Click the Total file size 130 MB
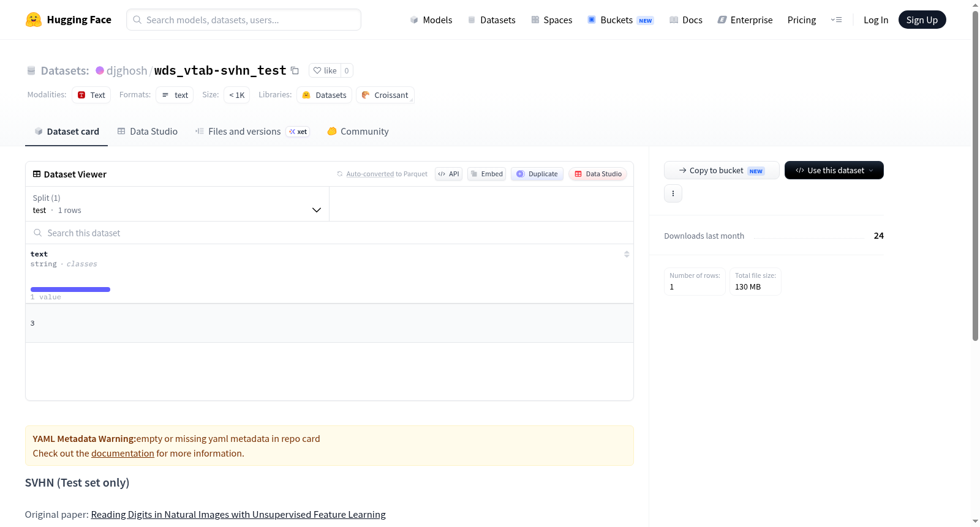The height and width of the screenshot is (527, 980). click(x=755, y=282)
